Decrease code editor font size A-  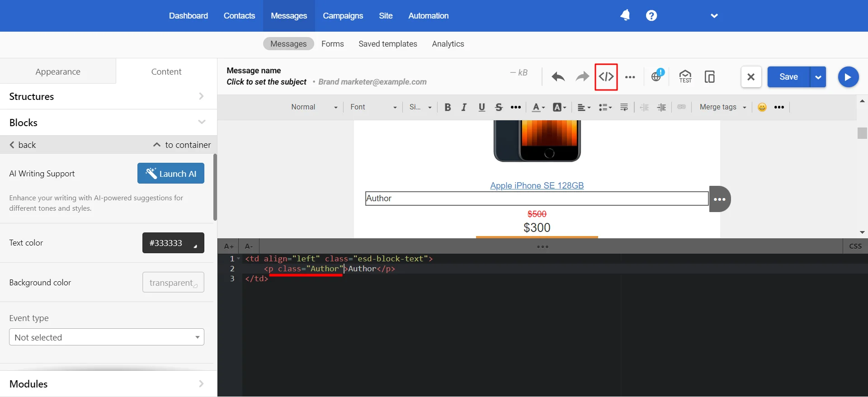tap(249, 246)
